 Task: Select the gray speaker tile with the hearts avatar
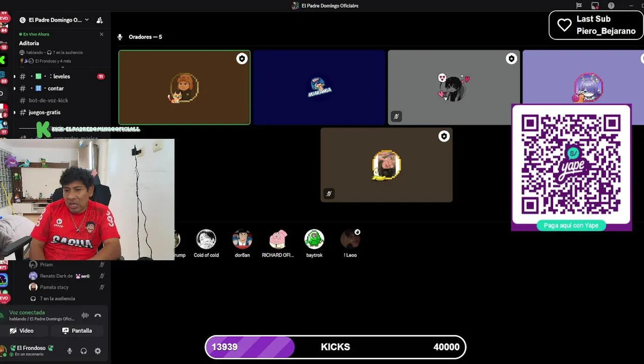pos(454,87)
